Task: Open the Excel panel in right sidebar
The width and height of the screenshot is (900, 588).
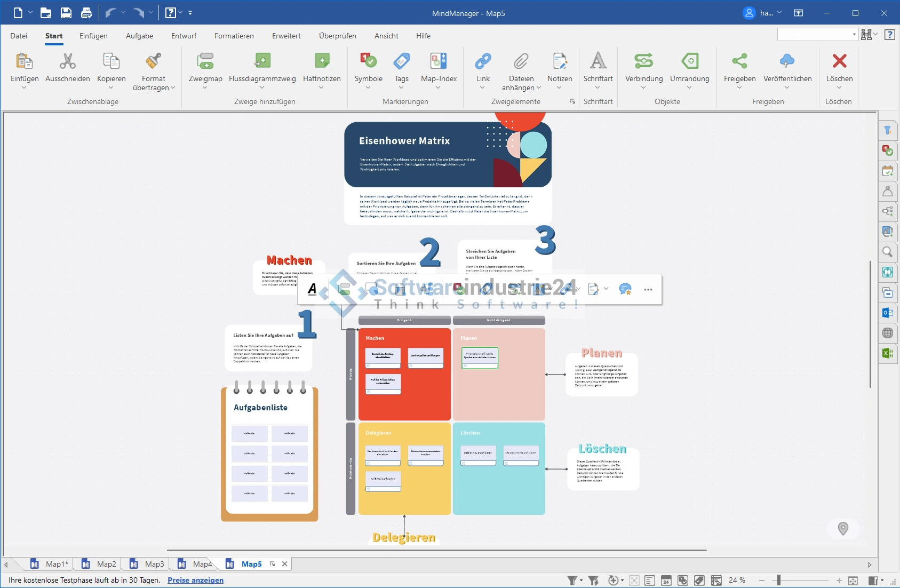Action: coord(888,353)
